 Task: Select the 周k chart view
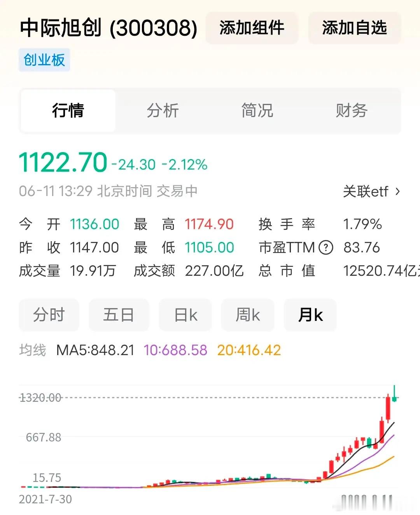pos(248,315)
